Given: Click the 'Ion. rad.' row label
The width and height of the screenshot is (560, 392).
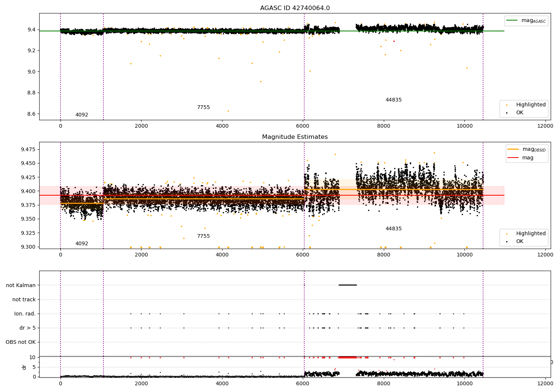Looking at the screenshot, I should point(25,314).
